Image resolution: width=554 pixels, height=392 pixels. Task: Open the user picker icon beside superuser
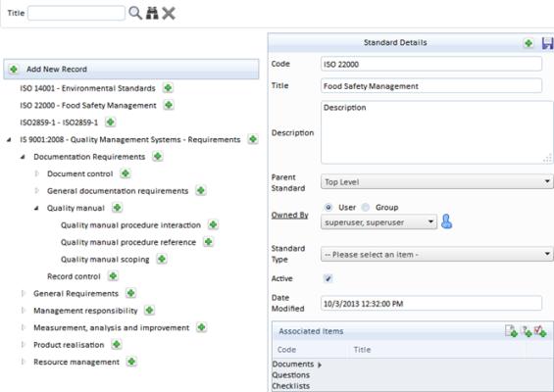446,221
